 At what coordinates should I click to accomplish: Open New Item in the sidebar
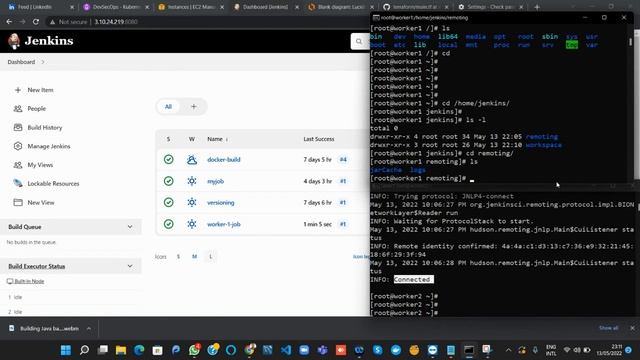point(40,90)
